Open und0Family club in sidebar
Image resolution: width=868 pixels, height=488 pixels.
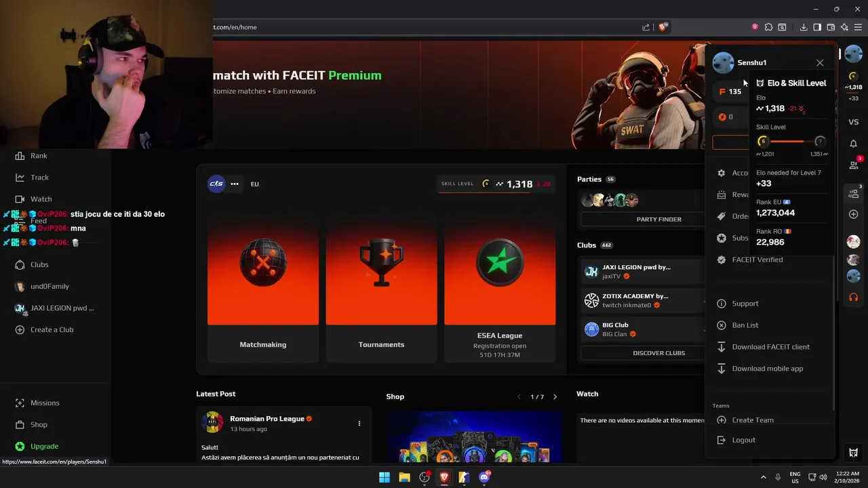[41, 286]
